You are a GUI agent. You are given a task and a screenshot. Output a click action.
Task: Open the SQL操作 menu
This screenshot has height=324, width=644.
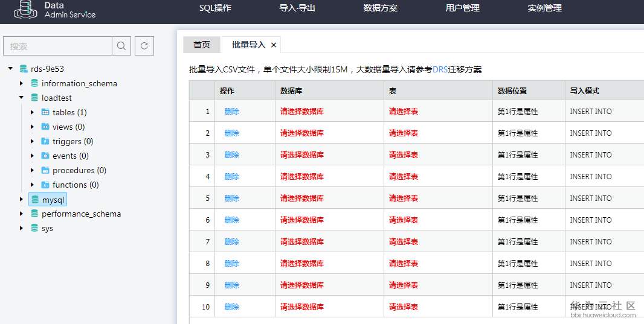(215, 8)
